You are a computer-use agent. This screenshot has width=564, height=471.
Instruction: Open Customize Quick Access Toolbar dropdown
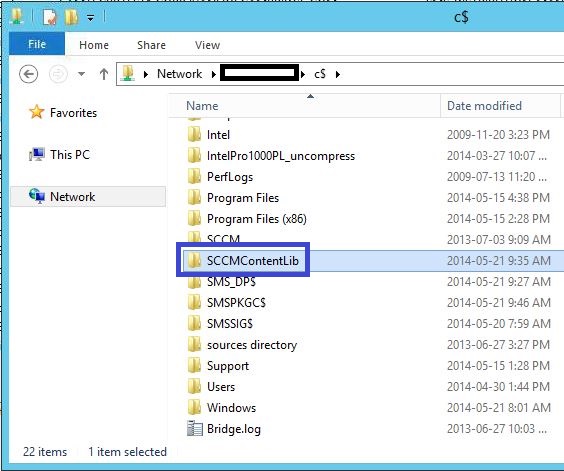click(x=90, y=17)
